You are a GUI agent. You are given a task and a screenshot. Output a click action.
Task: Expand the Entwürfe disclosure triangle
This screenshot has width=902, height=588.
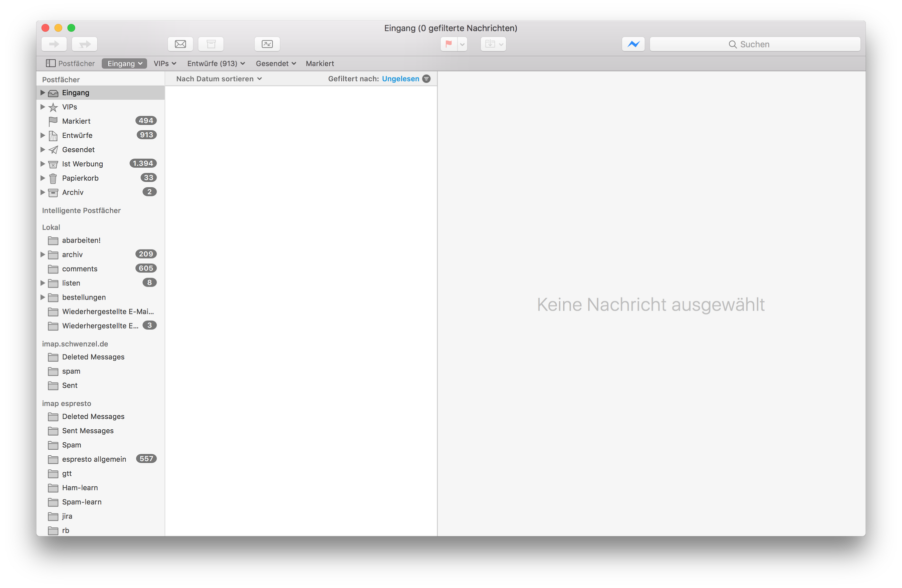[43, 135]
